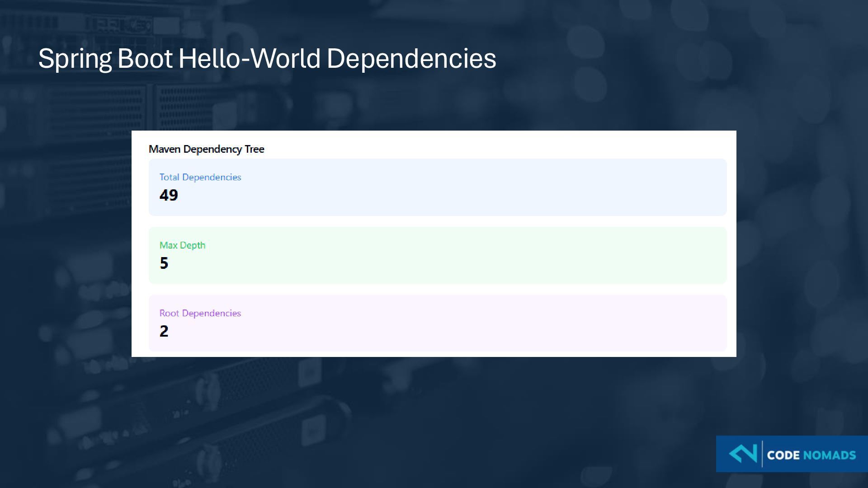Click the Max Depth label
868x488 pixels.
[182, 245]
